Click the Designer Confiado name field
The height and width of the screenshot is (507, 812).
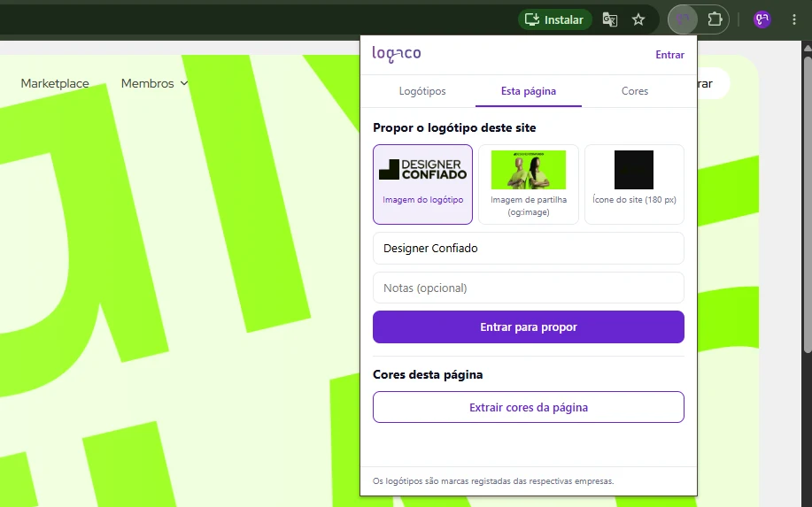tap(529, 249)
